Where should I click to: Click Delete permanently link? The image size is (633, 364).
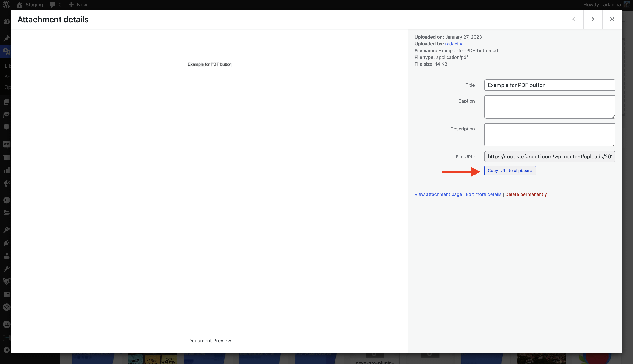[x=526, y=195]
